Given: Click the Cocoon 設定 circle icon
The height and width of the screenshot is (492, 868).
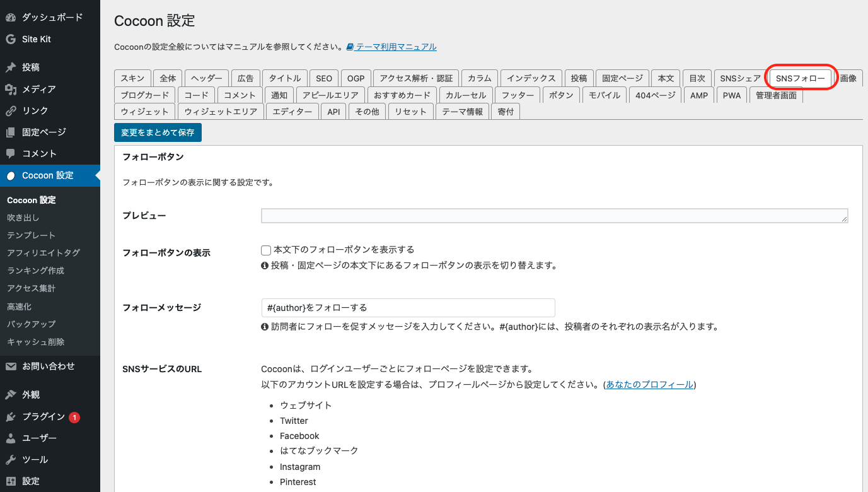Looking at the screenshot, I should 11,175.
